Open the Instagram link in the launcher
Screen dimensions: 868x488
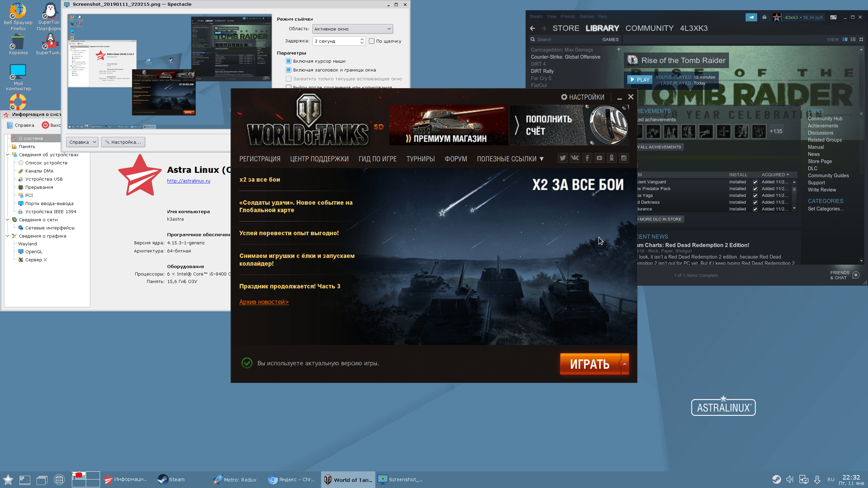click(x=624, y=158)
